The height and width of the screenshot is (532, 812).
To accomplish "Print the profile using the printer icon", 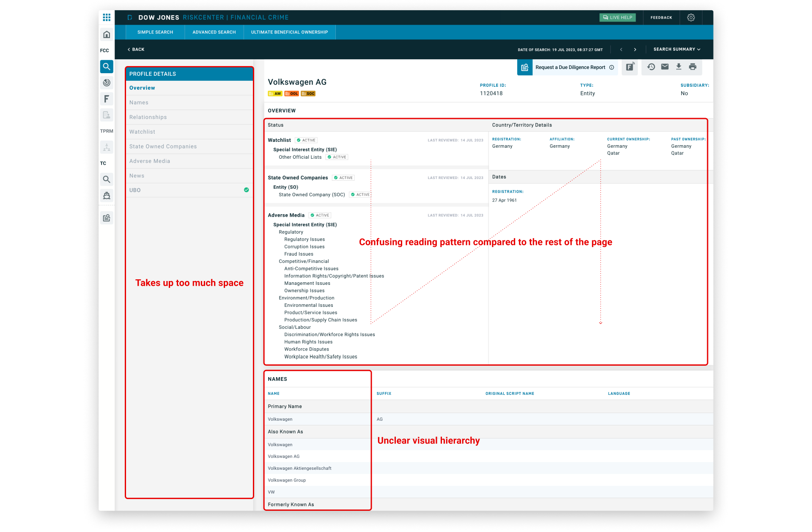I will coord(693,67).
